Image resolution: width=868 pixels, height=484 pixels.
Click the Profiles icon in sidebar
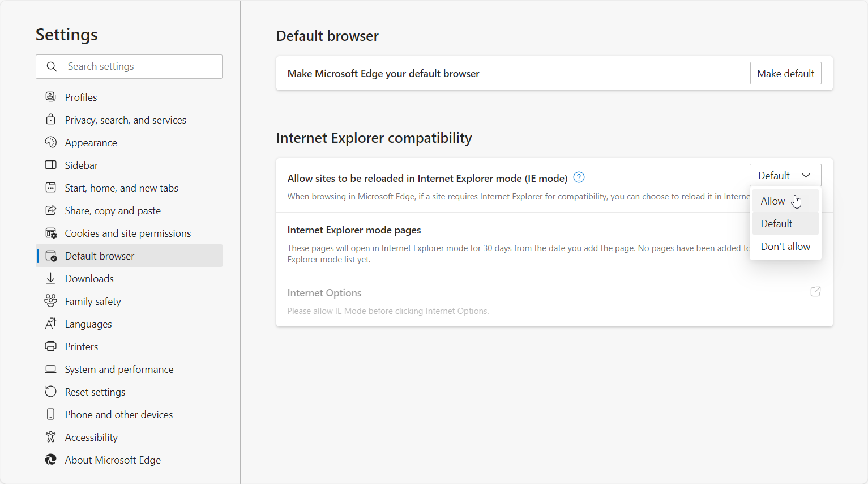click(x=51, y=97)
